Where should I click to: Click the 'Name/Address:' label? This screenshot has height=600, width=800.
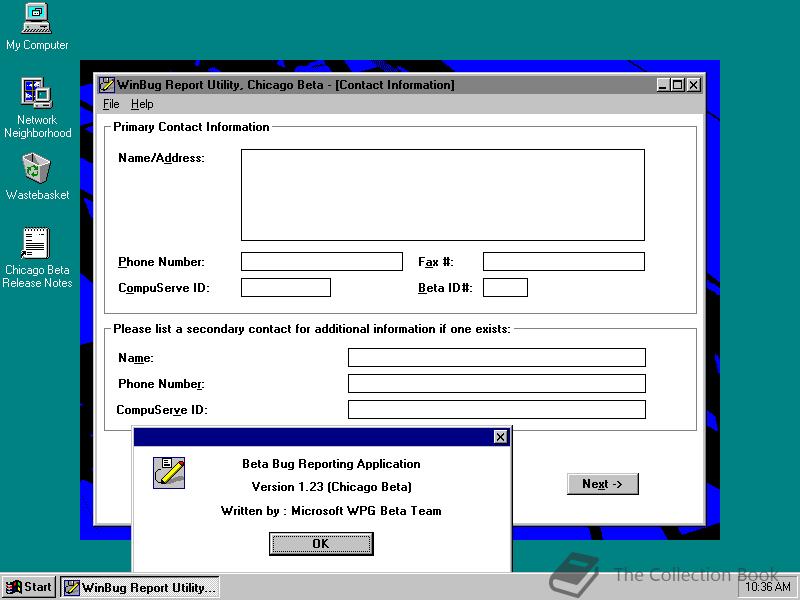(161, 158)
